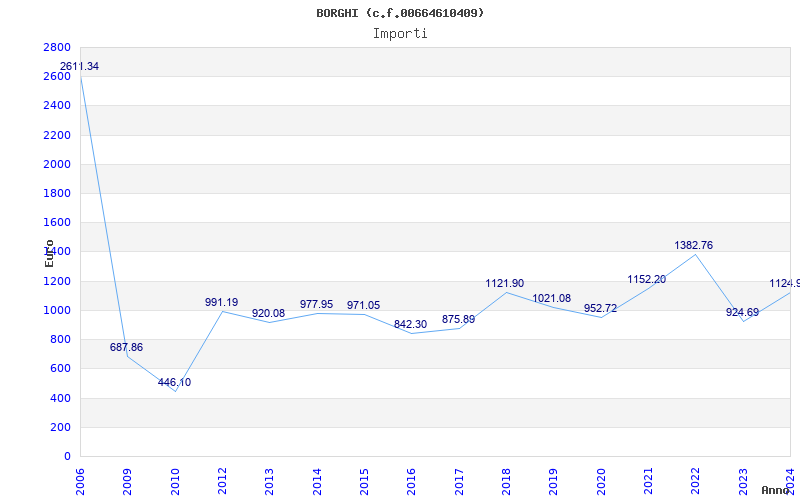Click the 977.95 data label

(316, 305)
